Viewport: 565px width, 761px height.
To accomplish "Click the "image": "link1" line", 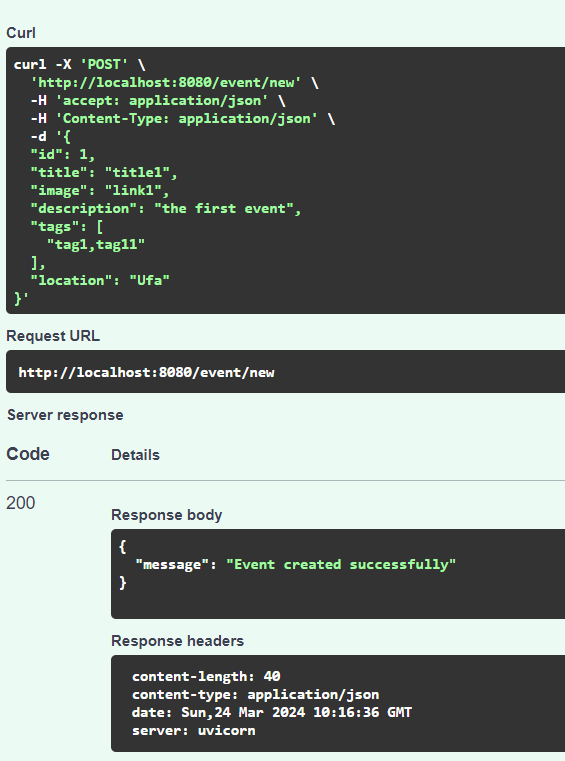I will tap(100, 190).
